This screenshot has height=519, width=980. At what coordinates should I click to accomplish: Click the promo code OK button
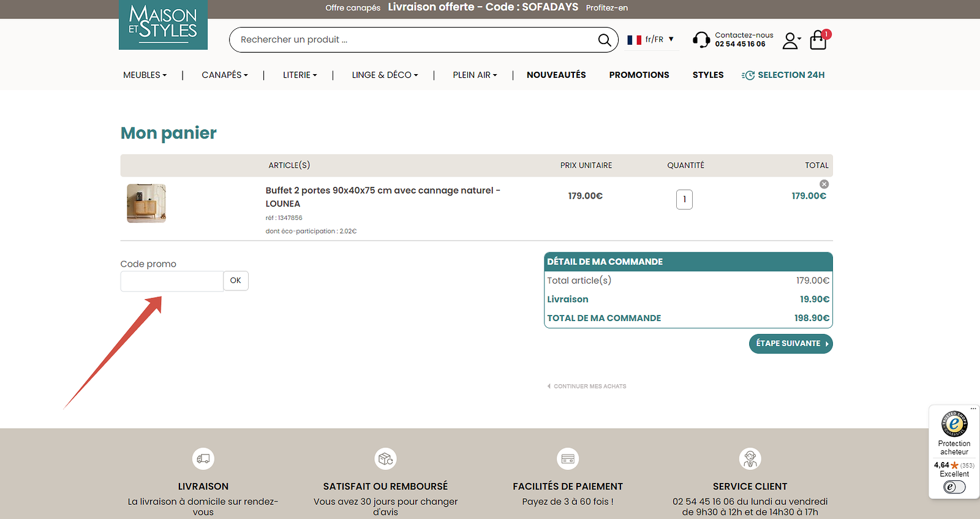coord(236,281)
